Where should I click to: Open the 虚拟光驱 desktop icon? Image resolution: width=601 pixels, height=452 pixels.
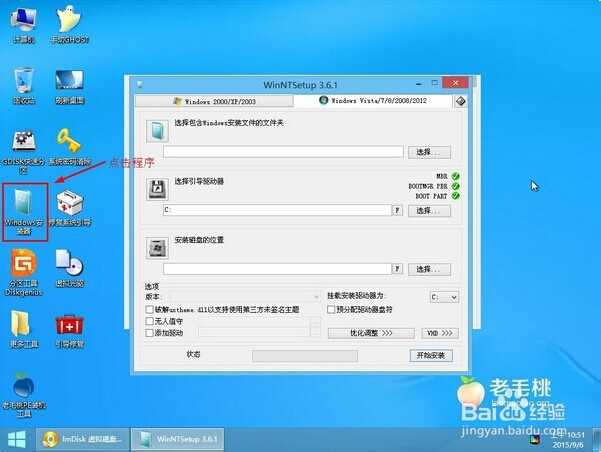pos(68,268)
